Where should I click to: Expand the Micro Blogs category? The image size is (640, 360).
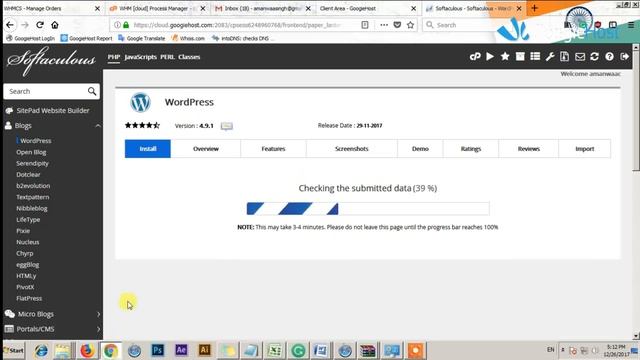point(98,314)
